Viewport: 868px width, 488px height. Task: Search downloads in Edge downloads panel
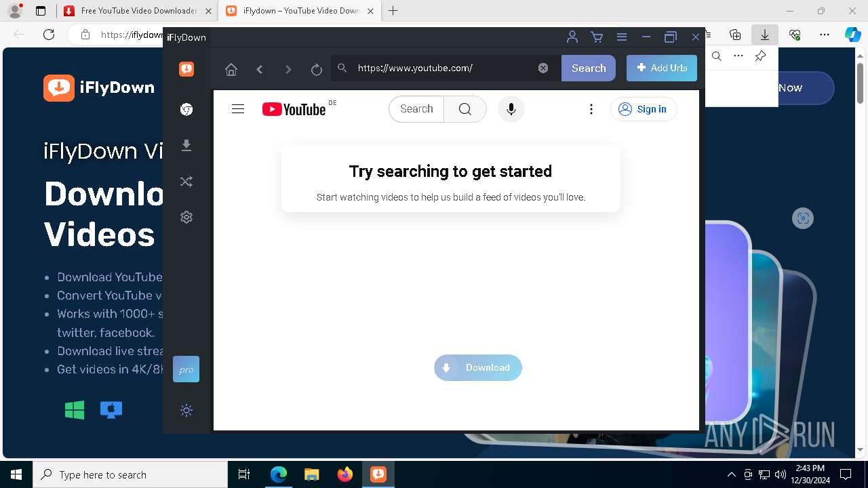click(717, 56)
